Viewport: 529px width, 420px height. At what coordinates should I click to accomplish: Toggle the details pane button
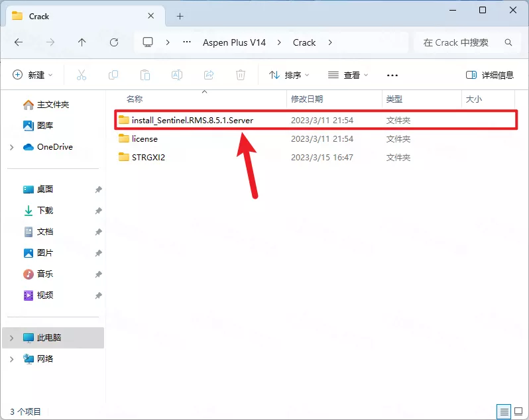(x=490, y=75)
